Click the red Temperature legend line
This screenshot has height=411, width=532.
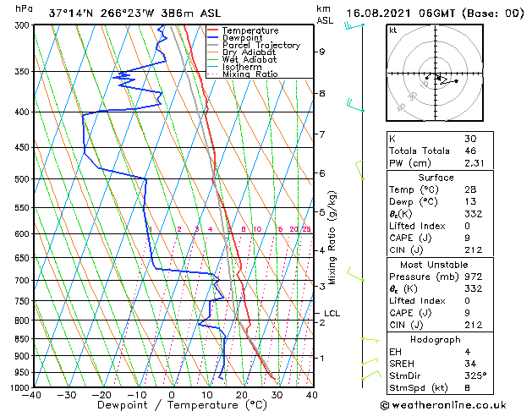pyautogui.click(x=213, y=30)
